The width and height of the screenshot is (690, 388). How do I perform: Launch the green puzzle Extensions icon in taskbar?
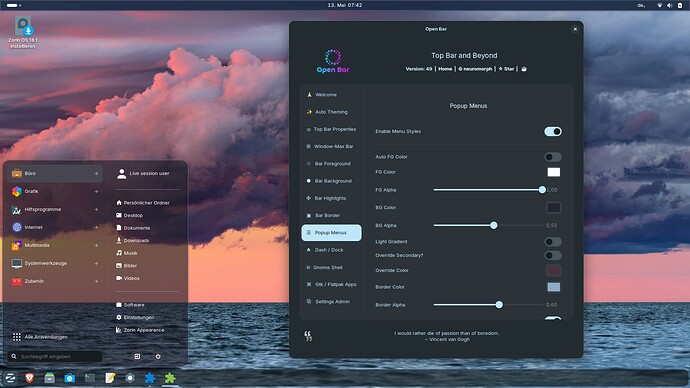[x=170, y=377]
